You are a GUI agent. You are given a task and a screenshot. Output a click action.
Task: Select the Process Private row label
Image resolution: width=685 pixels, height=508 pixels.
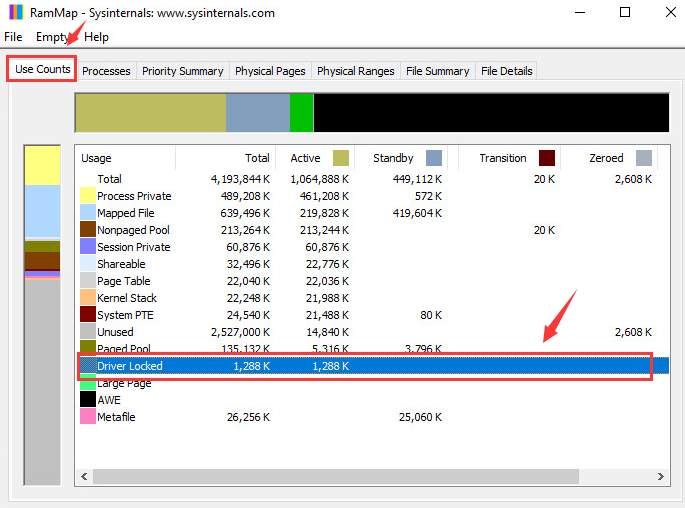point(134,196)
